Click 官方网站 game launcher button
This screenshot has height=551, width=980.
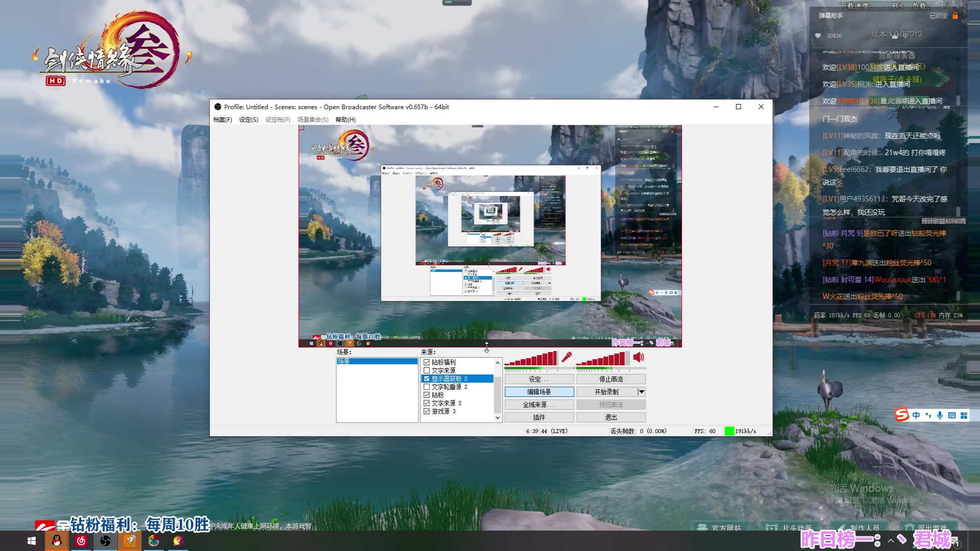coord(721,527)
